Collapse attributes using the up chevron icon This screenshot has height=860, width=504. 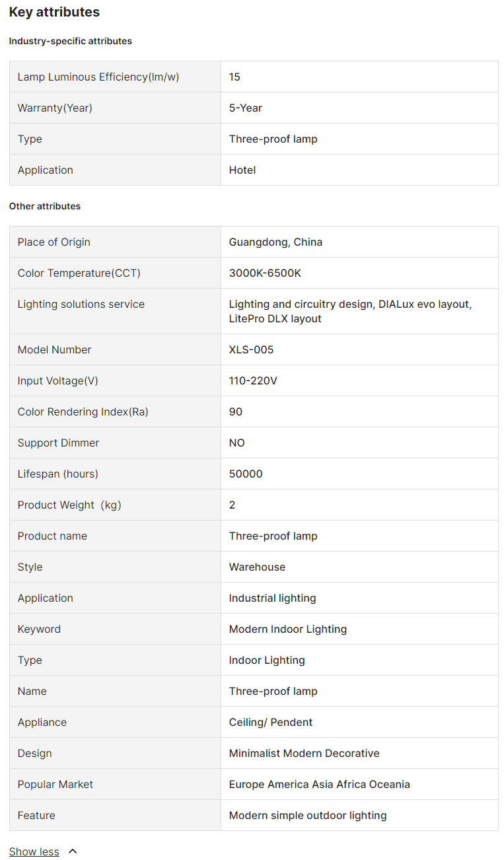click(73, 851)
